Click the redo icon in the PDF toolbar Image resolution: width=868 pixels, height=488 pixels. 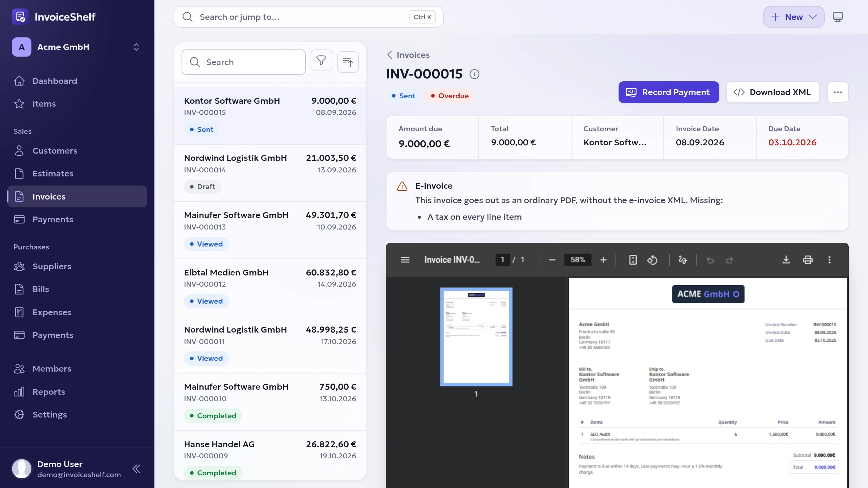729,260
